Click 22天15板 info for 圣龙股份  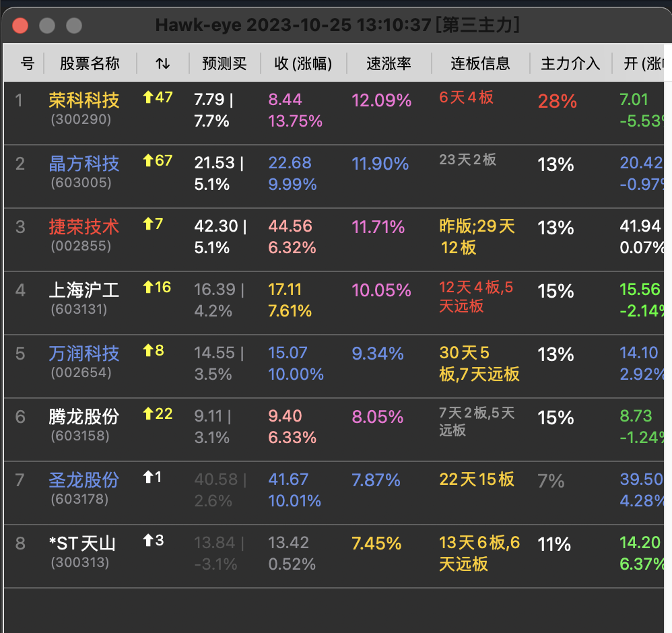[477, 479]
